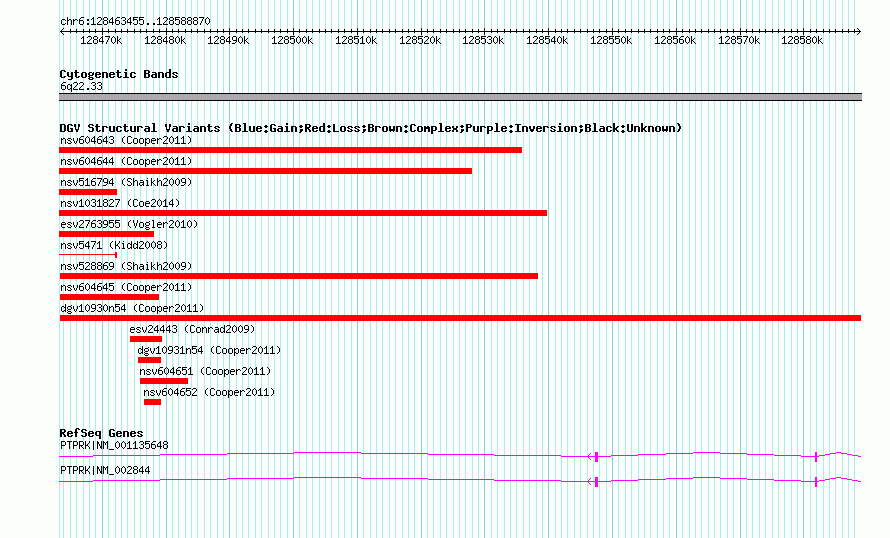Click the 128560k ruler tick label
The height and width of the screenshot is (538, 890).
[675, 40]
